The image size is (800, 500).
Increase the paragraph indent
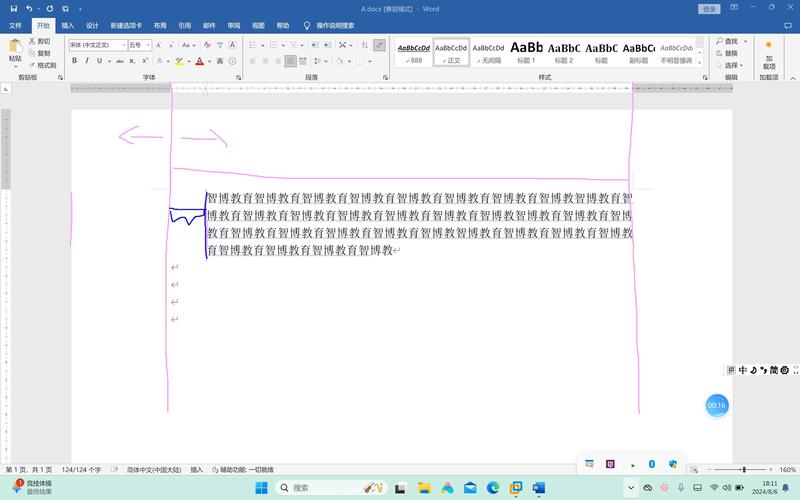coord(328,45)
